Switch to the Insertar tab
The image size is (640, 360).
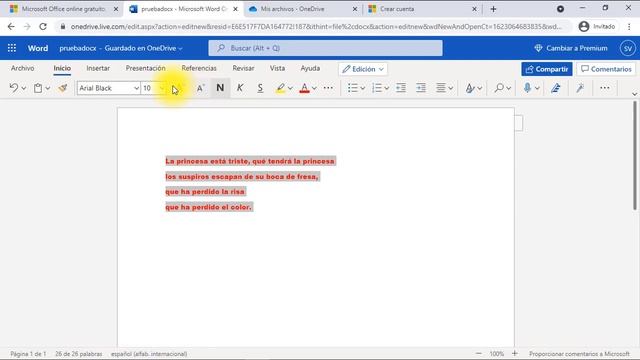[98, 68]
